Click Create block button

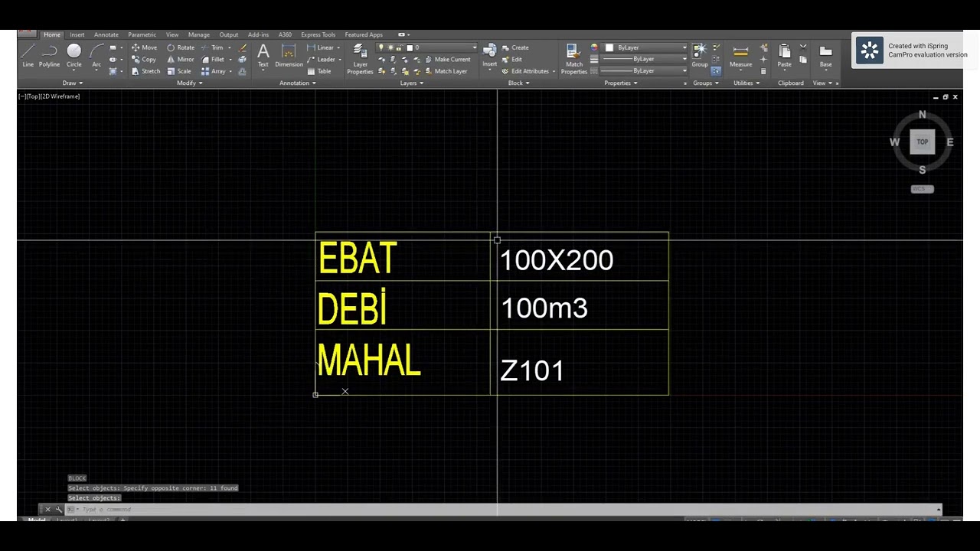[515, 47]
